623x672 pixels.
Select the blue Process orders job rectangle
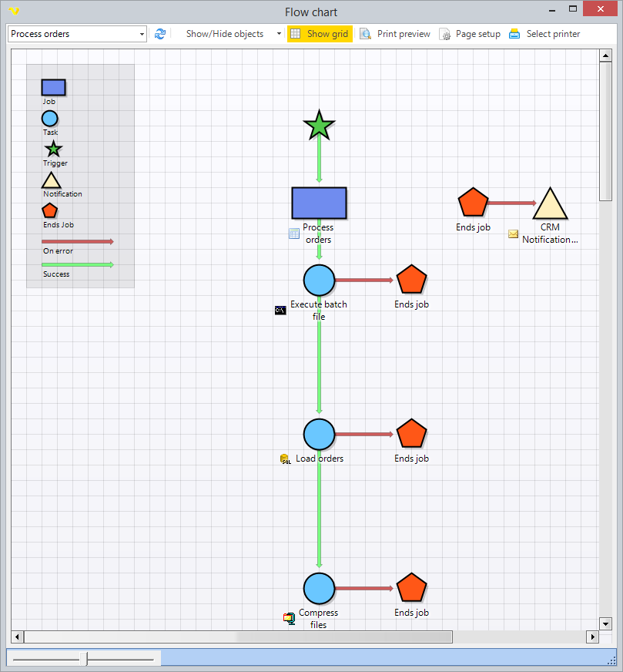pos(319,203)
